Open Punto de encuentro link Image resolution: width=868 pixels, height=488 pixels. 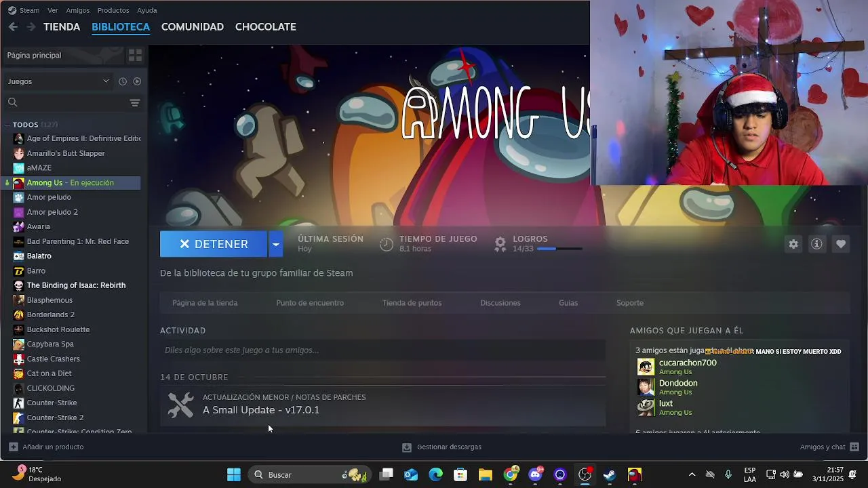click(x=310, y=303)
